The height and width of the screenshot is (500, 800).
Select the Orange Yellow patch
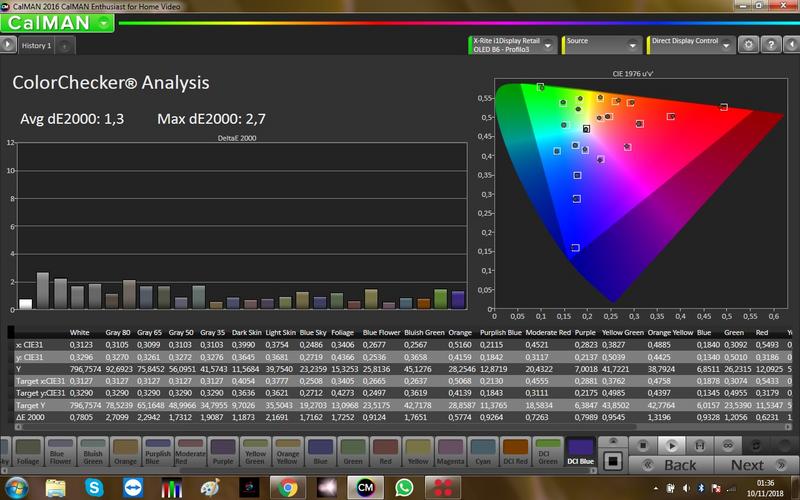click(288, 452)
